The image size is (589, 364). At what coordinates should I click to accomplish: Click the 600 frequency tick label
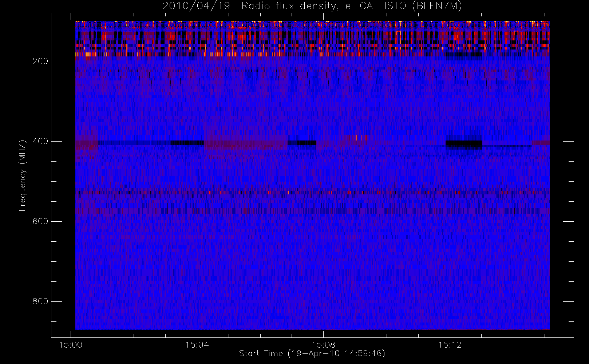click(x=40, y=221)
